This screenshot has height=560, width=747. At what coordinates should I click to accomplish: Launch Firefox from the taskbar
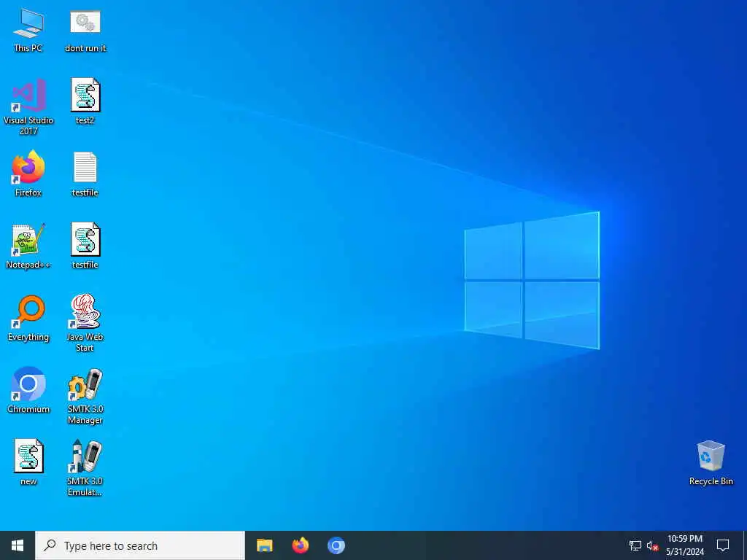tap(300, 545)
